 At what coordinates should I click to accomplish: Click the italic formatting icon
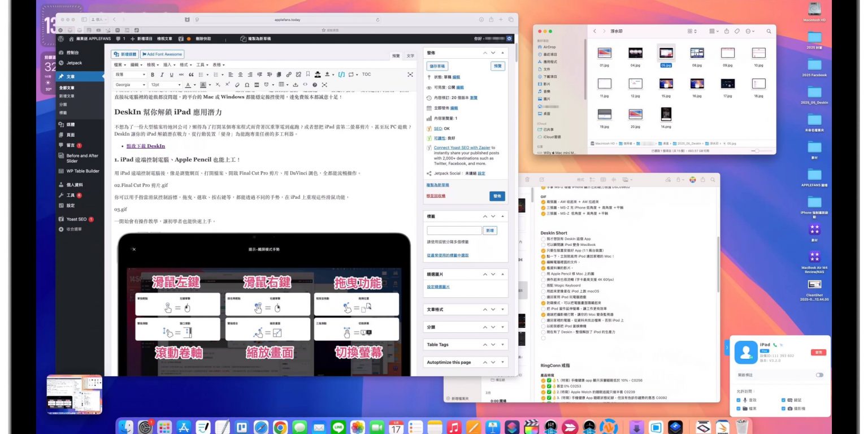pos(162,75)
